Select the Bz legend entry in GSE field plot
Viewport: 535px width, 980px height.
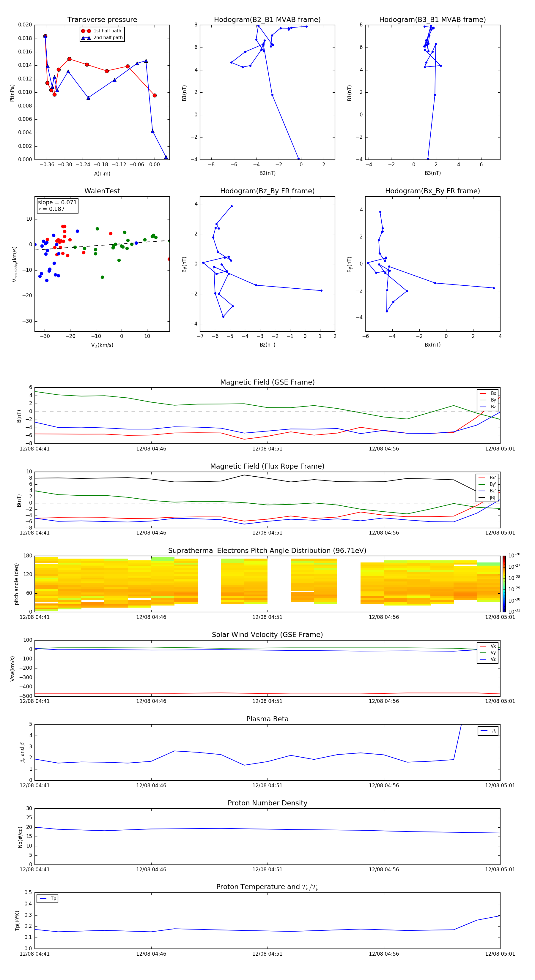(x=488, y=407)
